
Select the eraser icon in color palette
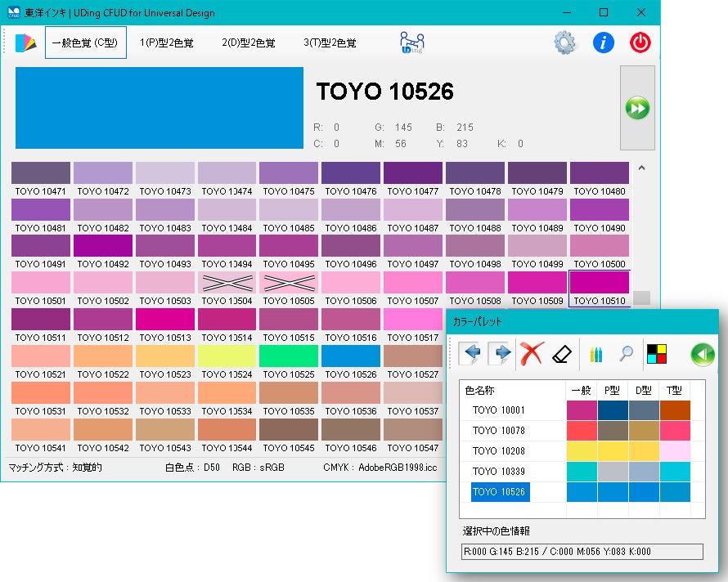561,354
